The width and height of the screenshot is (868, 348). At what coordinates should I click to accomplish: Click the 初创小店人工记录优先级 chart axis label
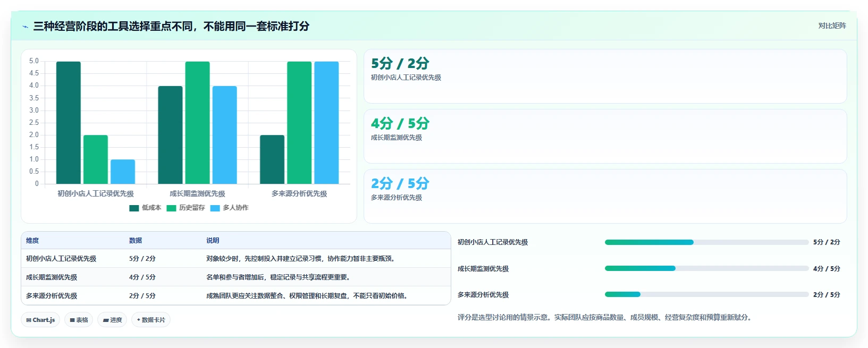click(x=96, y=194)
